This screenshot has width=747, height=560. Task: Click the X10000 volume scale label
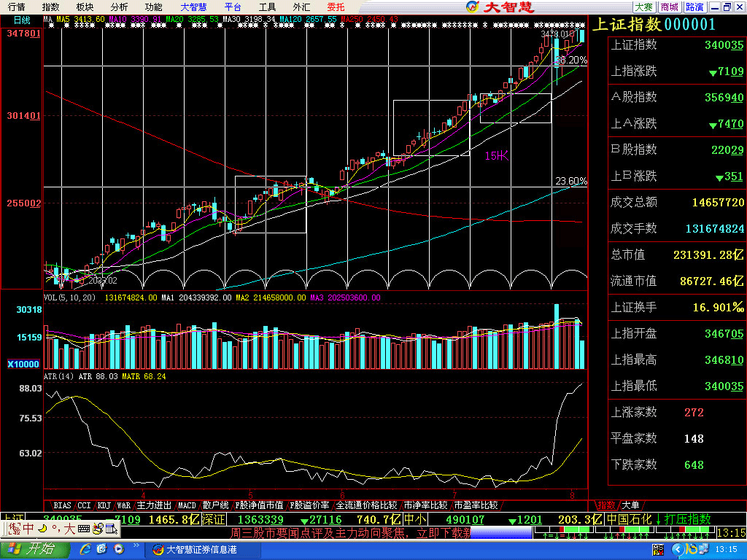click(23, 365)
